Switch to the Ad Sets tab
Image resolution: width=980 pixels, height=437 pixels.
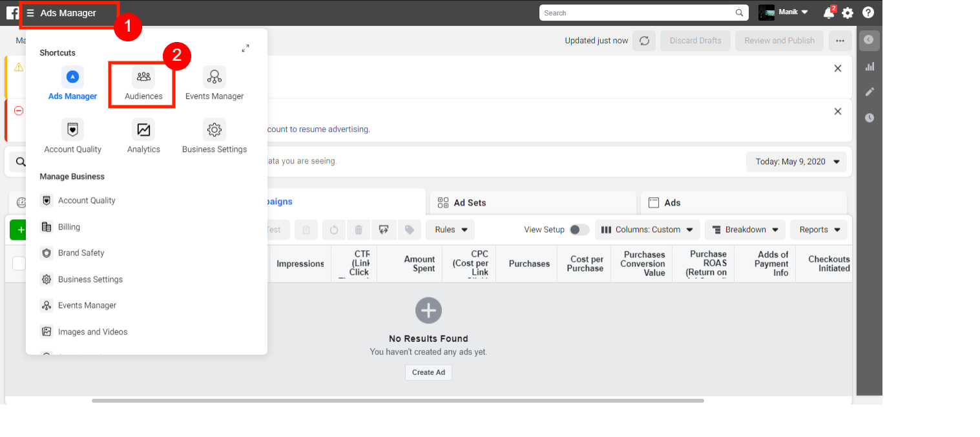point(533,202)
